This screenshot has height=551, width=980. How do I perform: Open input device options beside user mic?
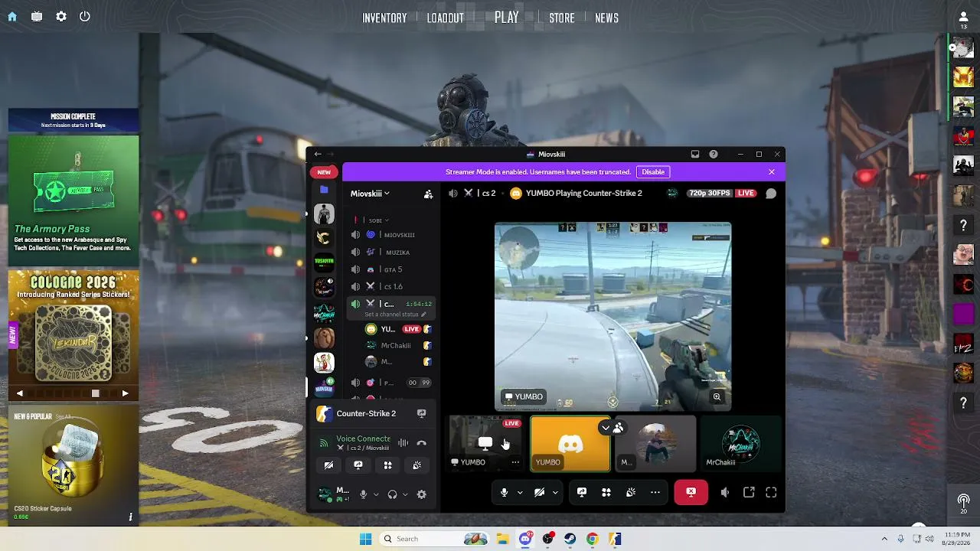(x=375, y=494)
